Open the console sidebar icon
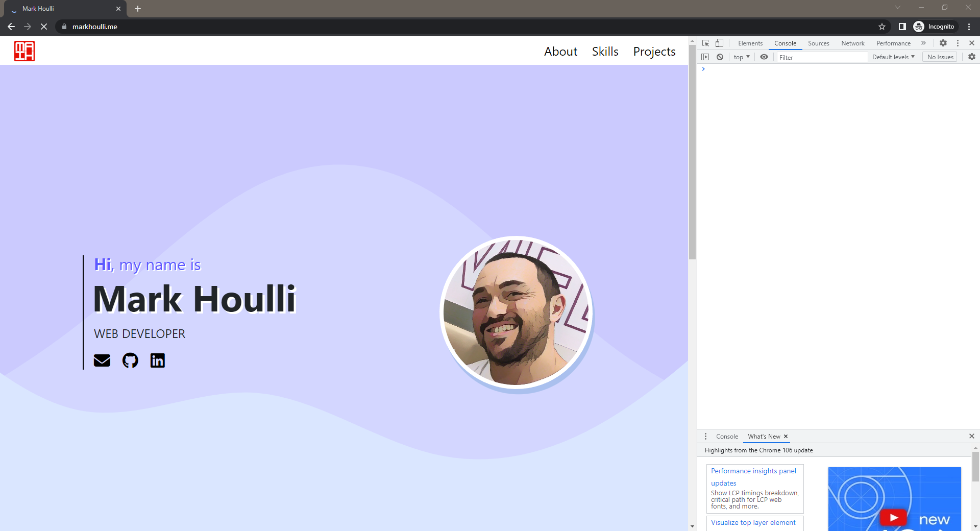Screen dimensions: 980x531 click(x=706, y=57)
